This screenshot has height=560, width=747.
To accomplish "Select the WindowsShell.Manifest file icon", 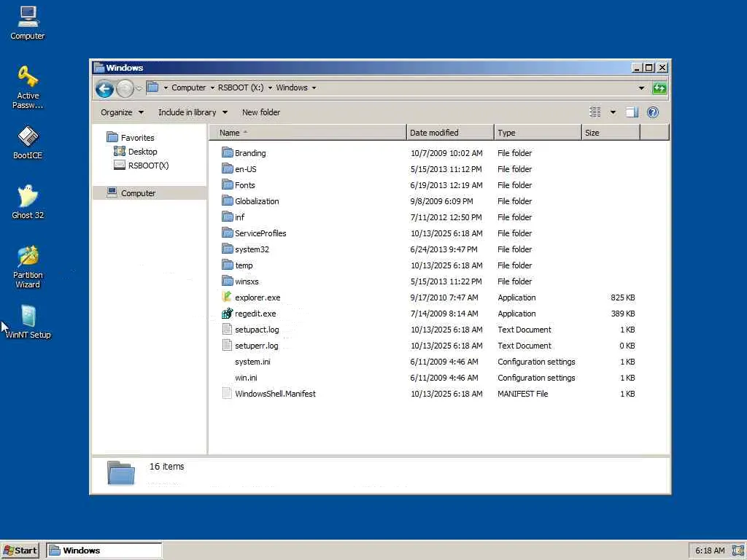I will point(228,393).
